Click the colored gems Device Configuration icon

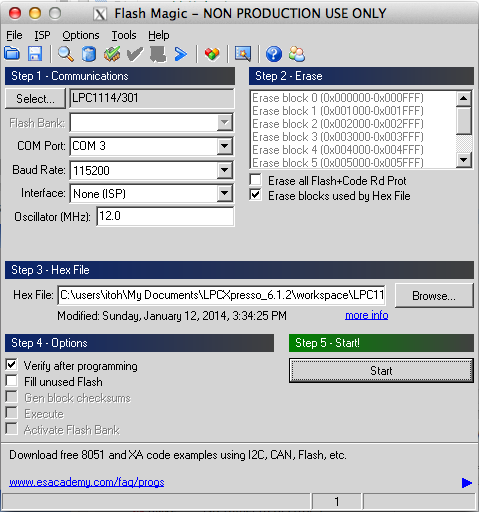pos(212,54)
